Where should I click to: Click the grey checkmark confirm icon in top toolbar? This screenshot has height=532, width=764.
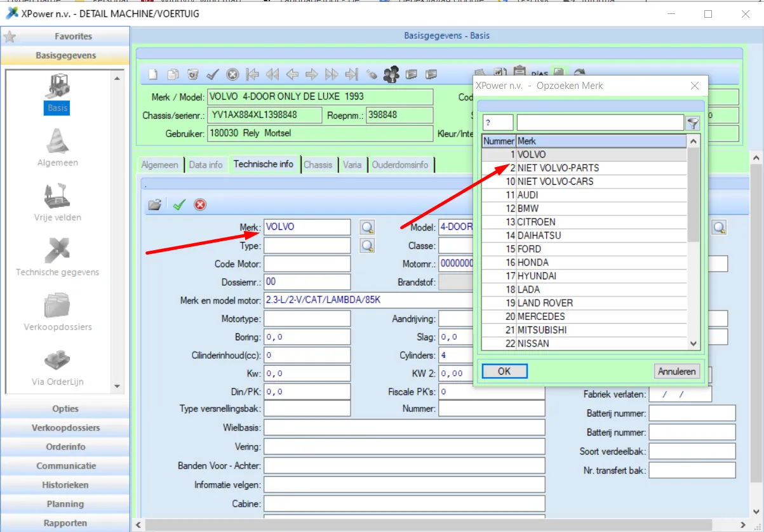(213, 75)
